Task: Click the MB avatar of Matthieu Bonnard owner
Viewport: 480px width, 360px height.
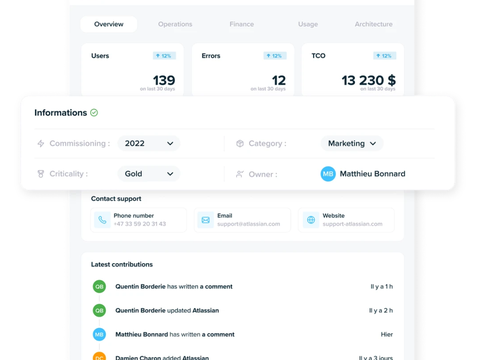Action: coord(328,174)
